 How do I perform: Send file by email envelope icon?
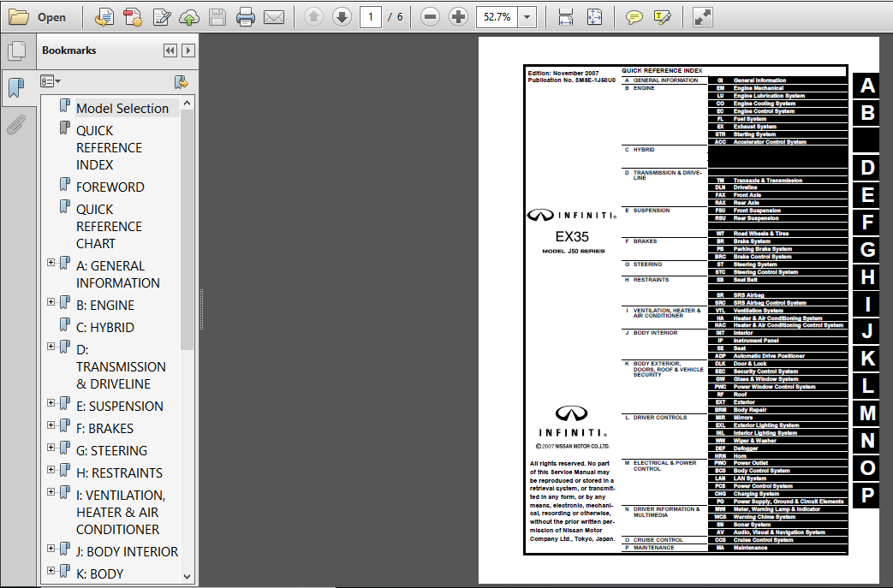click(274, 17)
